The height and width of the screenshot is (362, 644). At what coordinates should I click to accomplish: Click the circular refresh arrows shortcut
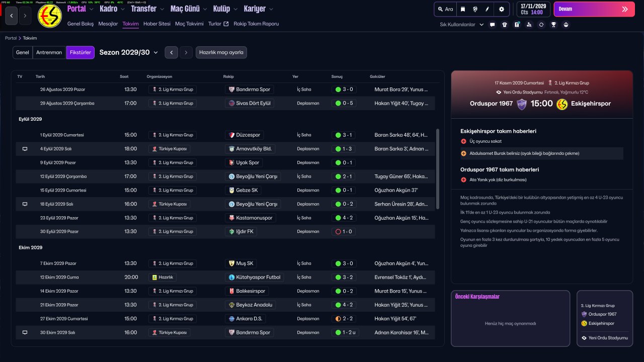[541, 24]
